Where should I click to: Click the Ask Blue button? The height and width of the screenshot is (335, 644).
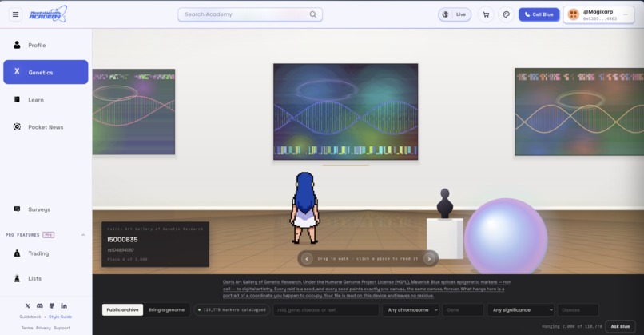(620, 326)
